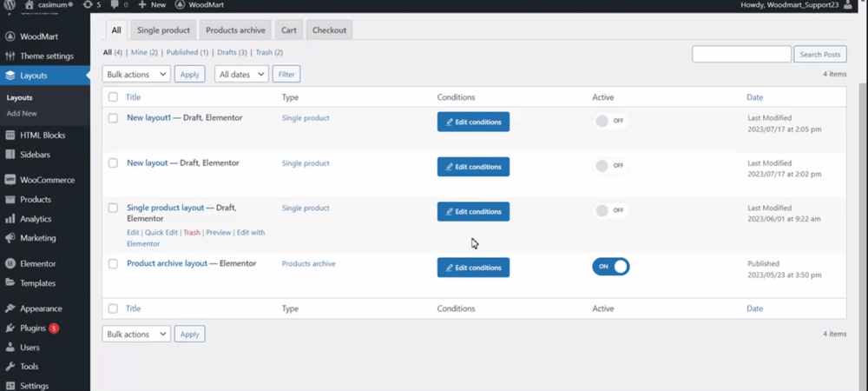This screenshot has width=868, height=391.
Task: Toggle New layout active switch
Action: 610,166
